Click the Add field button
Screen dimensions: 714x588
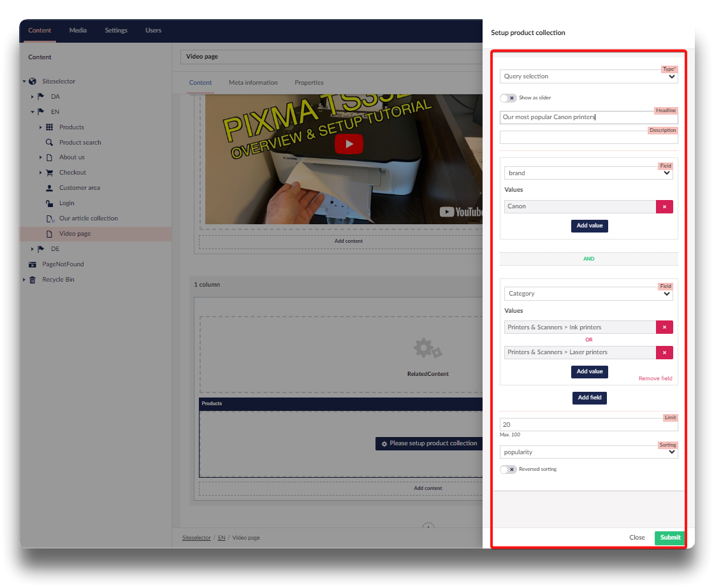[x=589, y=398]
